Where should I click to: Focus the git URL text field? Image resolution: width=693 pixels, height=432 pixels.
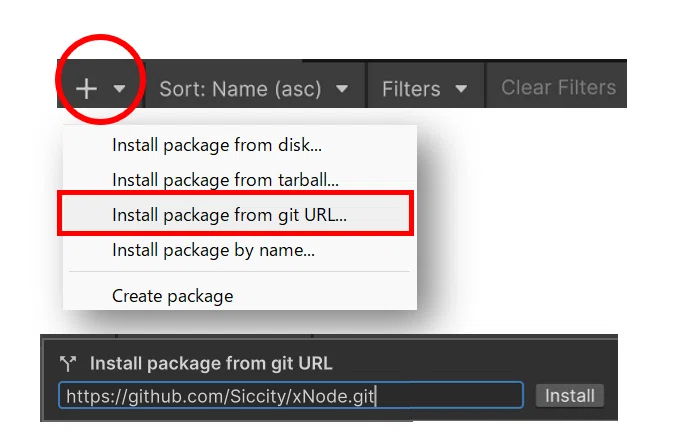point(291,395)
